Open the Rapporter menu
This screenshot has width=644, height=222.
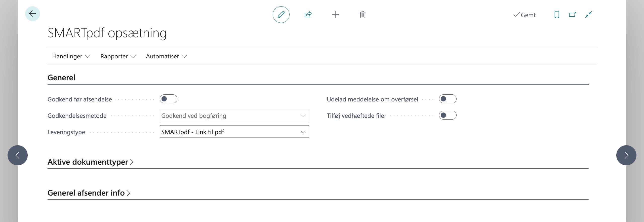pos(118,56)
